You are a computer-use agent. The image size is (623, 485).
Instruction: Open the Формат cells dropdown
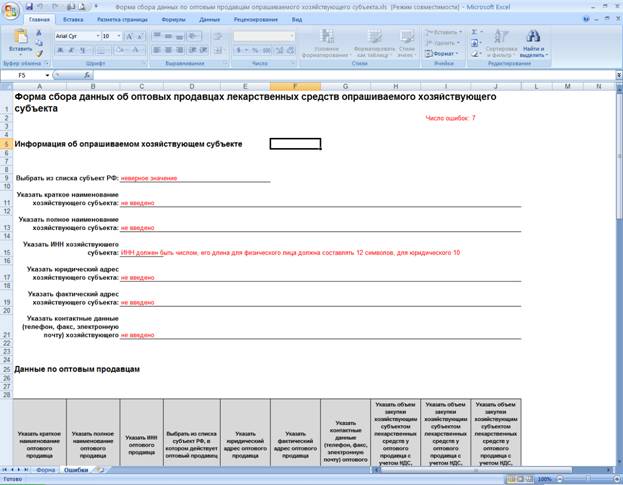[442, 53]
